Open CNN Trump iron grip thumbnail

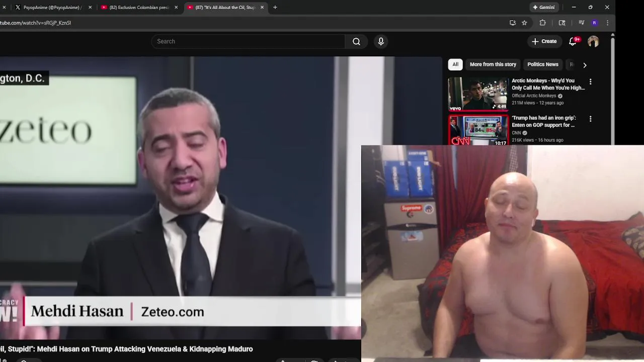tap(478, 130)
